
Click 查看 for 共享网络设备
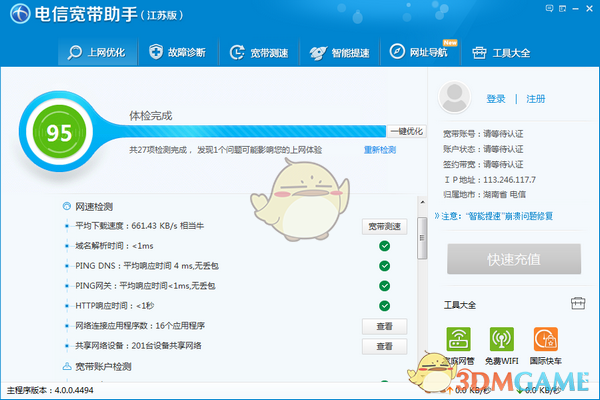384,346
